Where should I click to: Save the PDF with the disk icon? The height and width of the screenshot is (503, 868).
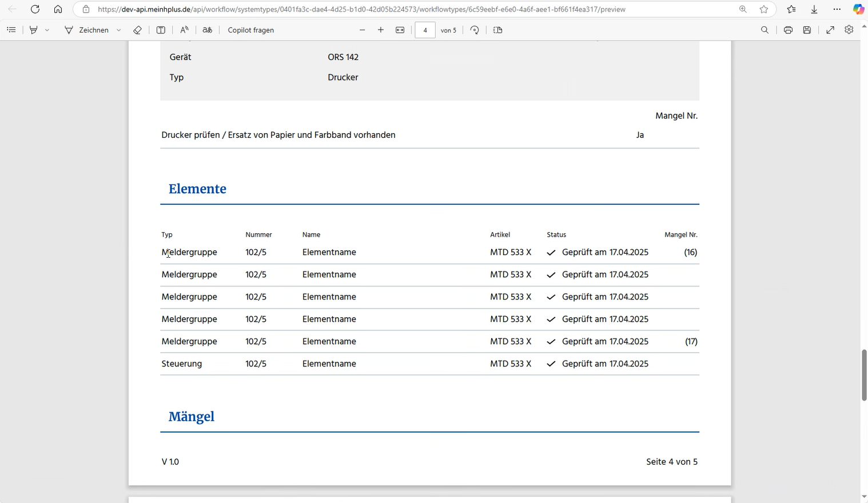pos(807,30)
